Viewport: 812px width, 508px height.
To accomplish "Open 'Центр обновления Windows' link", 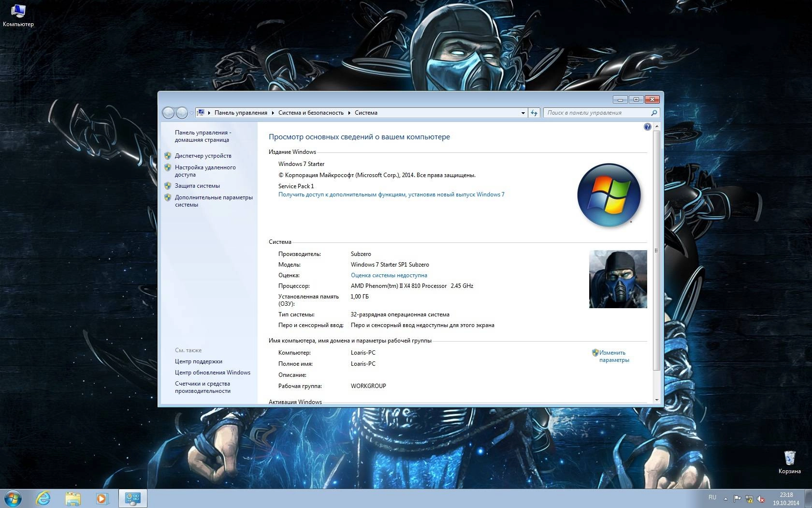I will point(213,373).
